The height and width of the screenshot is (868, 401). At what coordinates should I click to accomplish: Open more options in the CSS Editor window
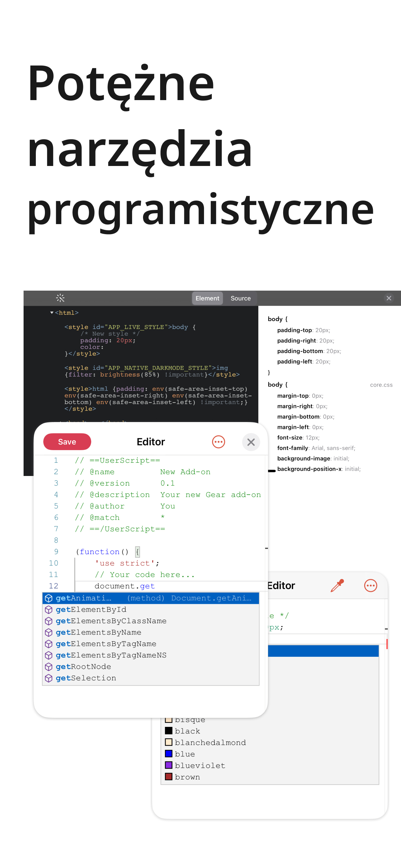[370, 586]
